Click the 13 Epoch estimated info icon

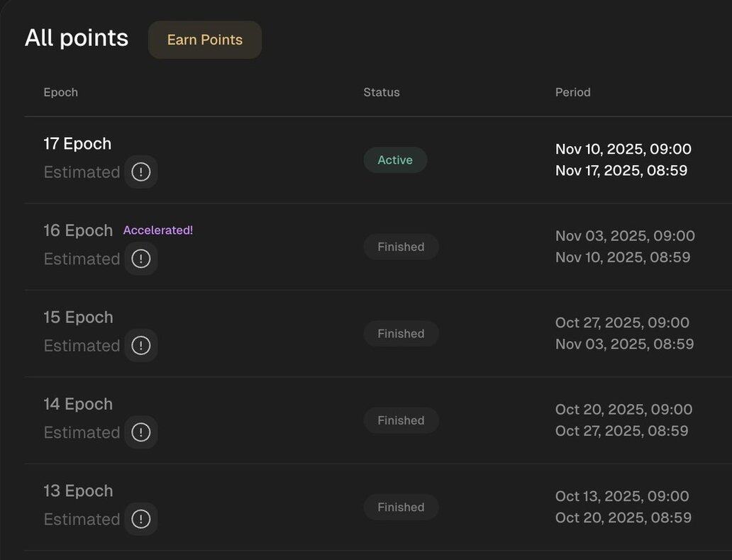(141, 519)
